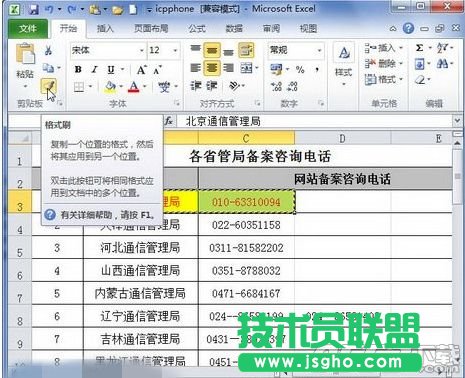This screenshot has height=378, width=465.
Task: Click the Fill down icon in editing group
Action: tap(419, 63)
